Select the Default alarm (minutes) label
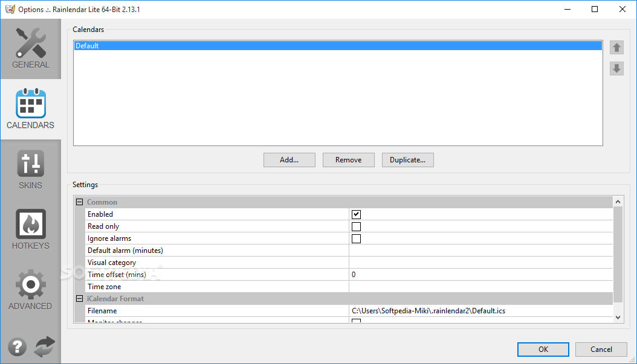637x364 pixels. [125, 251]
